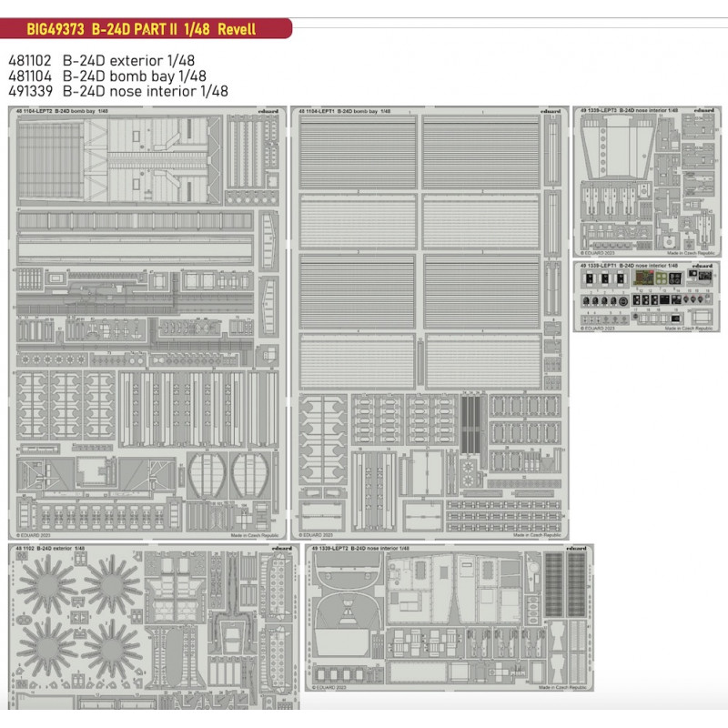Click 'Made in Czech Republic' on the 1339-LEPT2 fret
The height and width of the screenshot is (728, 728).
[x=562, y=687]
